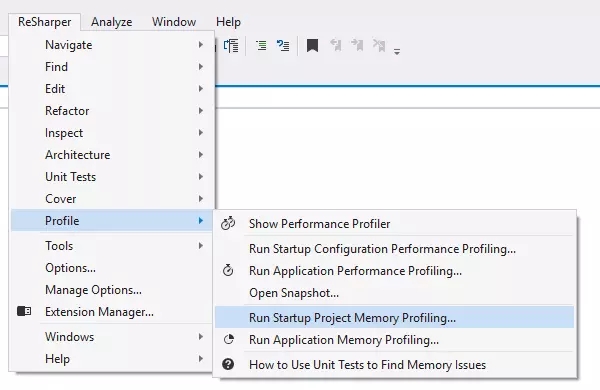Click the stopwatch icon beside Application Performance Profiling
600x390 pixels.
click(228, 270)
